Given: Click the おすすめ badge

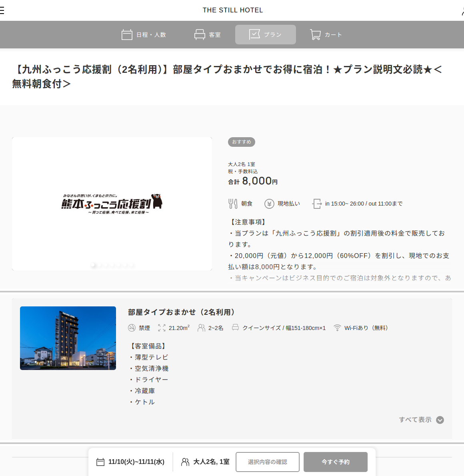Looking at the screenshot, I should (242, 142).
